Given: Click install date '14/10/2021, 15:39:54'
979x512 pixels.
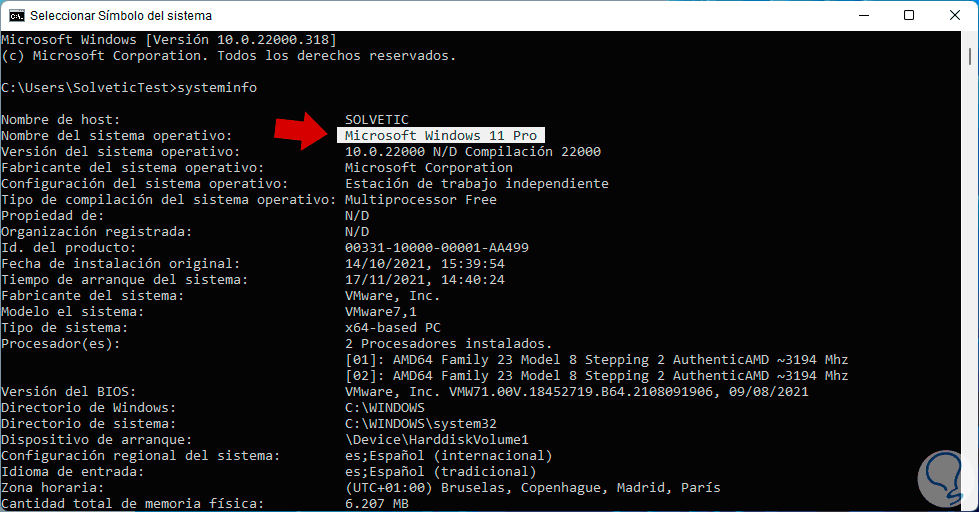Looking at the screenshot, I should point(425,263).
